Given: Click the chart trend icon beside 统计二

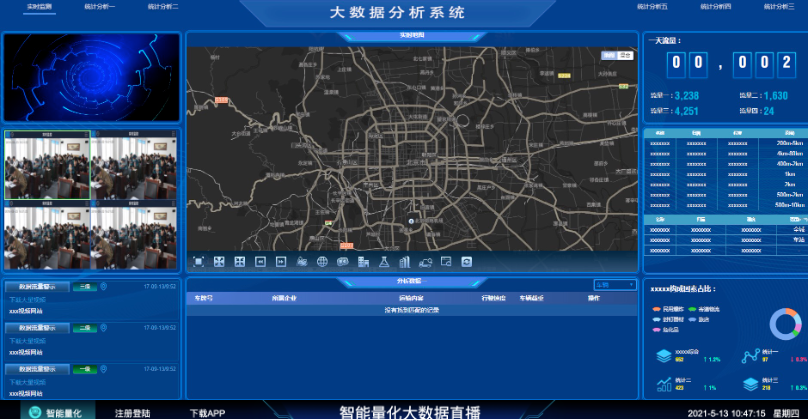Looking at the screenshot, I should click(664, 384).
